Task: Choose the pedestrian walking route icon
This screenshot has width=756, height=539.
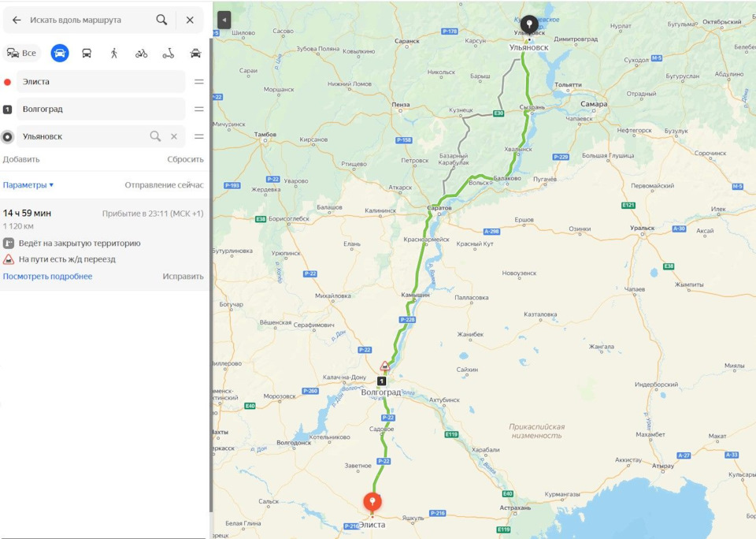Action: [113, 53]
